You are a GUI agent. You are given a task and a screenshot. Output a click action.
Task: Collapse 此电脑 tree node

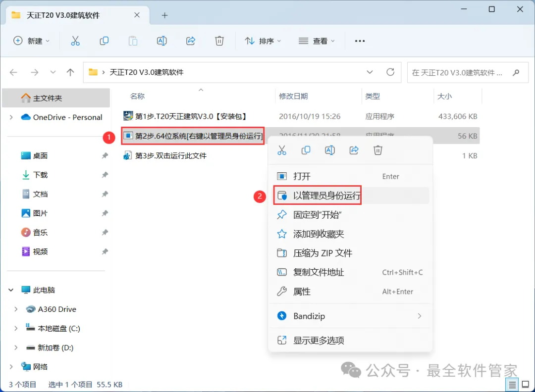pos(11,290)
